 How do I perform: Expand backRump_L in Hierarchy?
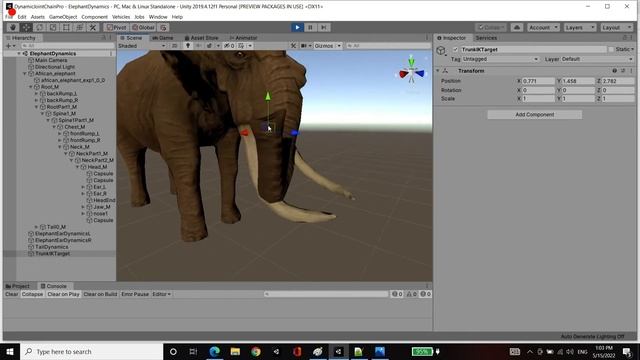coord(36,93)
